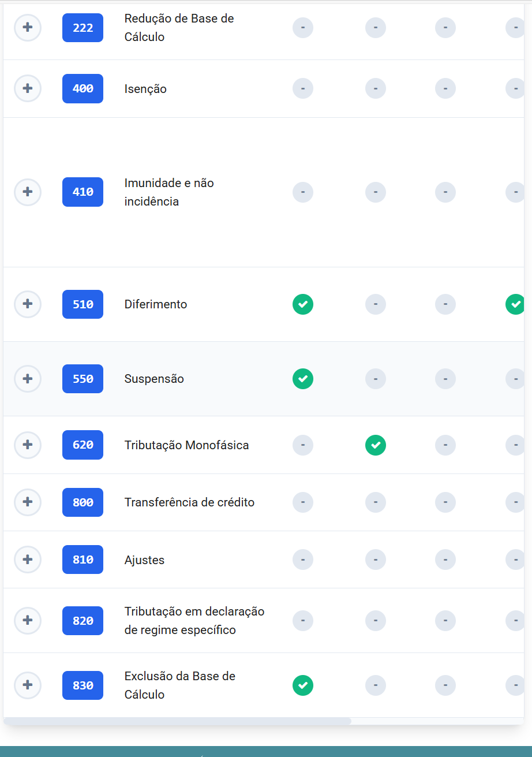Click green checkmark in Exclusão da Base row
This screenshot has width=532, height=757.
pyautogui.click(x=303, y=685)
